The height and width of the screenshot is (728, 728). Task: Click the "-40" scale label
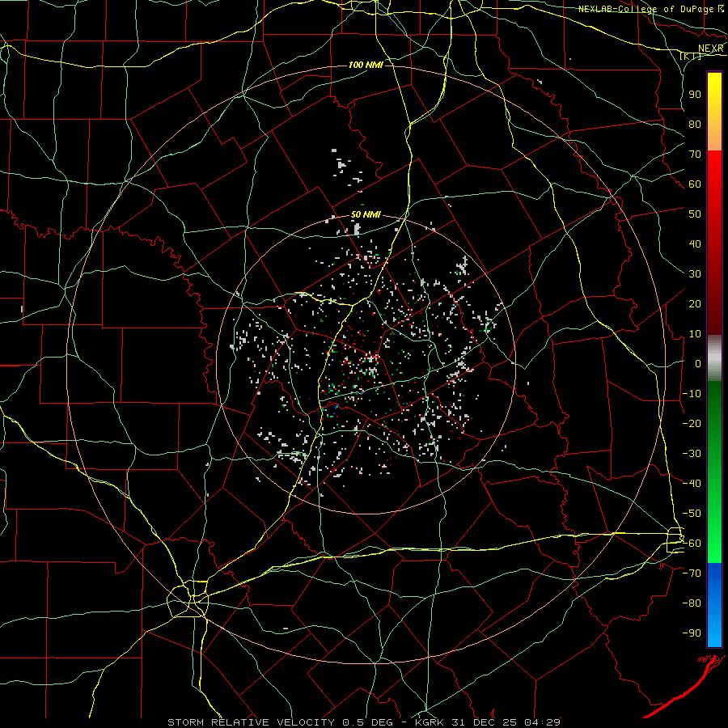(692, 484)
